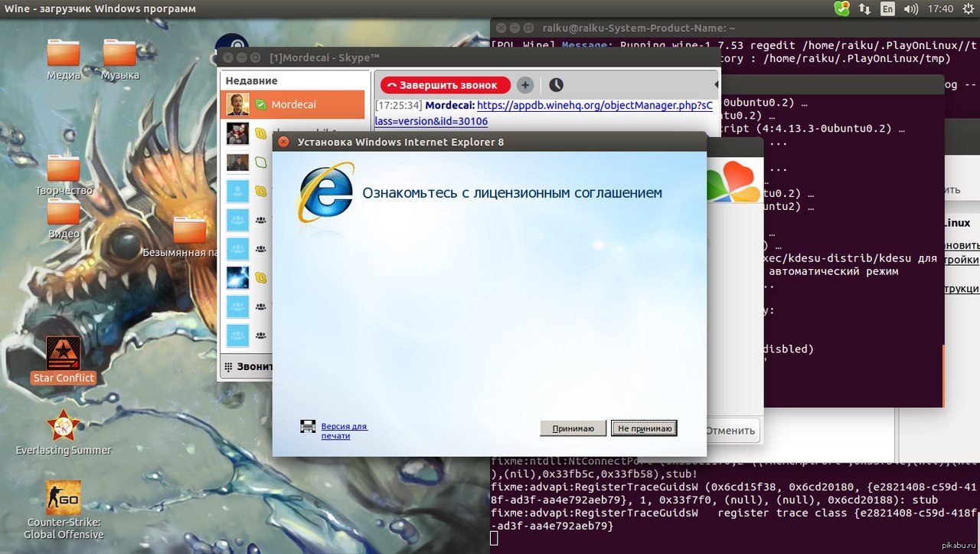
Task: Open the call clock icon in Skype
Action: coord(556,85)
